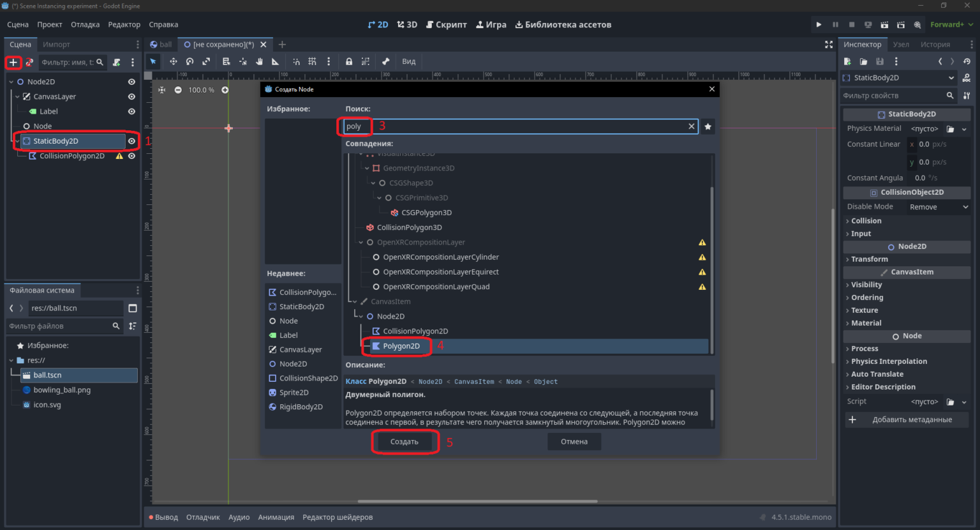Select the Move tool in viewport toolbar

pos(173,61)
